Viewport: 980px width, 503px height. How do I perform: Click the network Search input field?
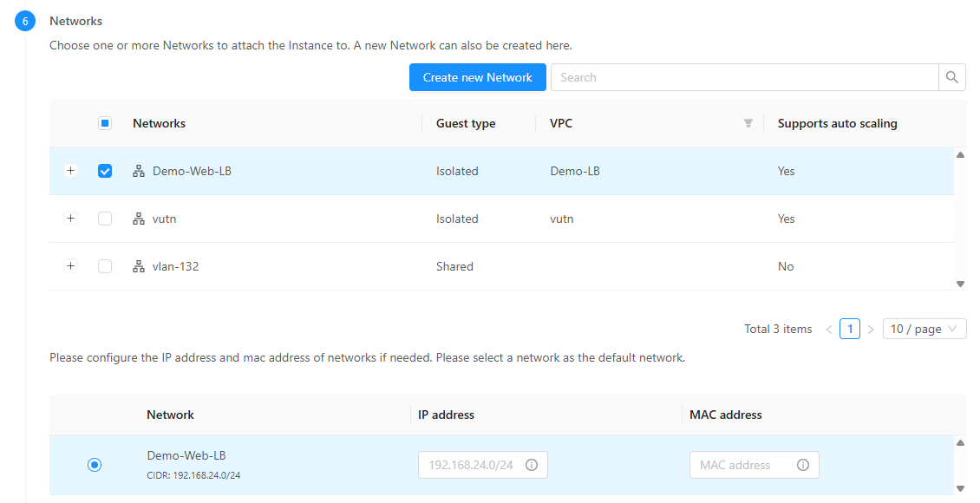[x=744, y=77]
